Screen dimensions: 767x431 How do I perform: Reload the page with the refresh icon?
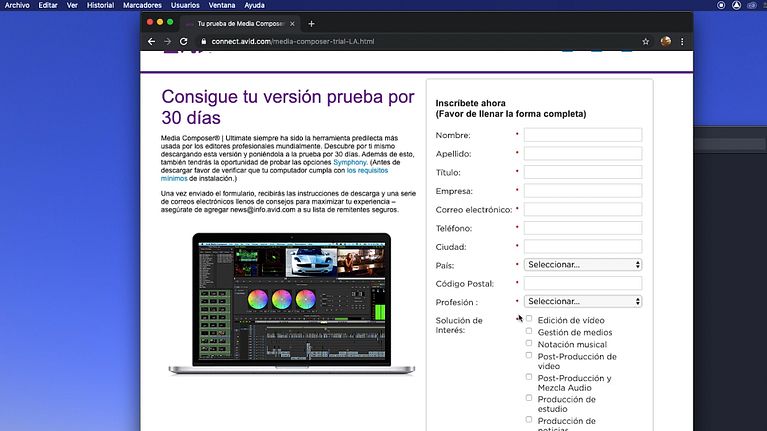(x=183, y=42)
